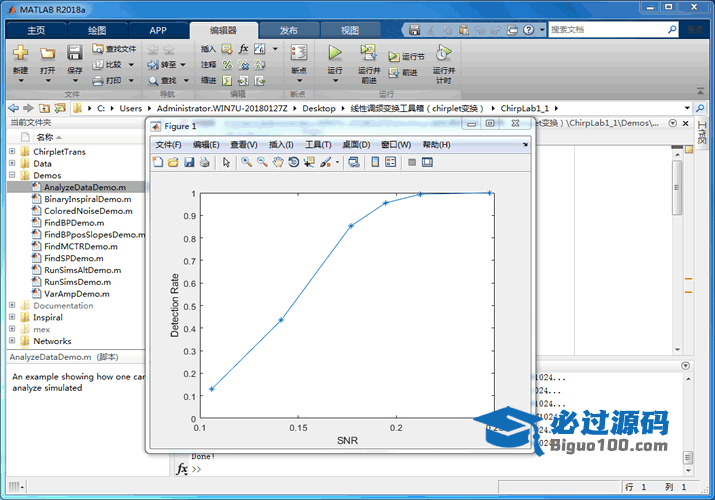The height and width of the screenshot is (500, 715).
Task: Expand the Data folder node
Action: (x=12, y=163)
